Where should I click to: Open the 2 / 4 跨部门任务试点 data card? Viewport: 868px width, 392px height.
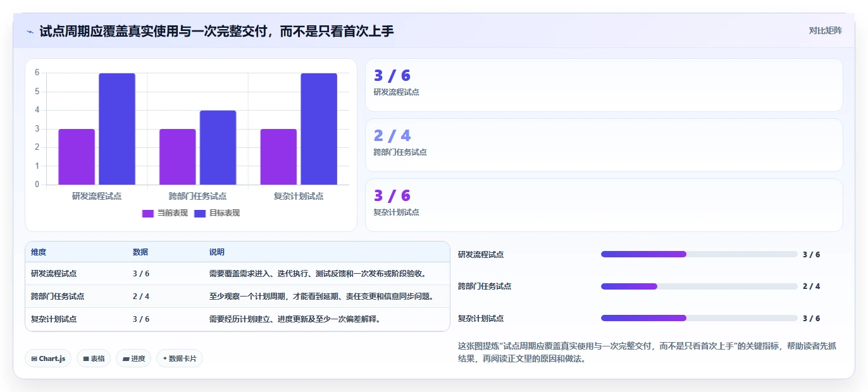tap(604, 145)
